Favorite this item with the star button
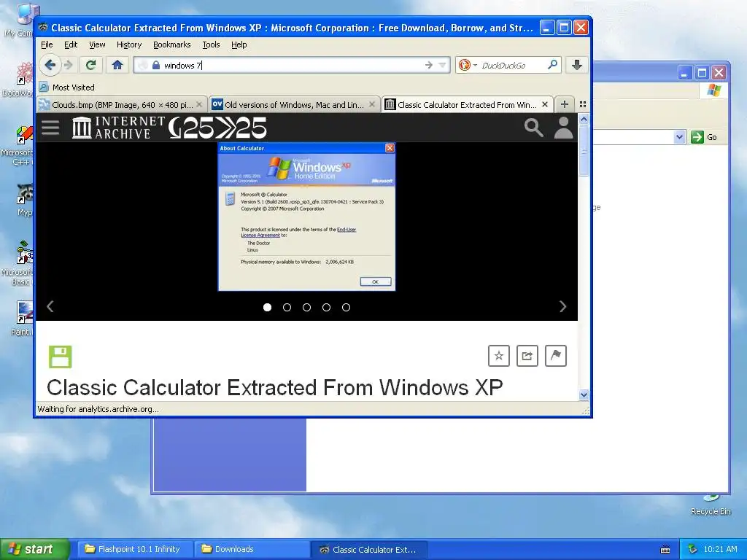Image resolution: width=747 pixels, height=560 pixels. coord(499,356)
